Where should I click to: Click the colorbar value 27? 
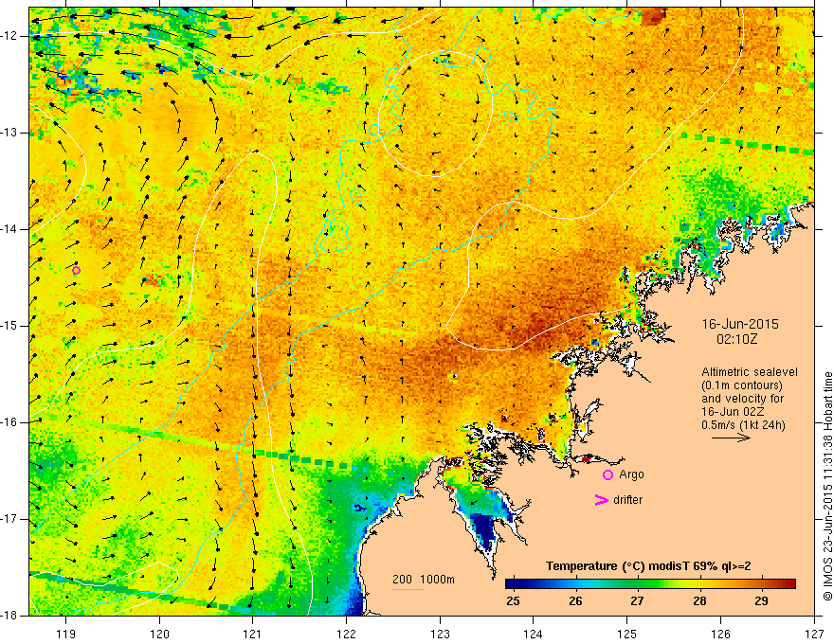point(637,601)
